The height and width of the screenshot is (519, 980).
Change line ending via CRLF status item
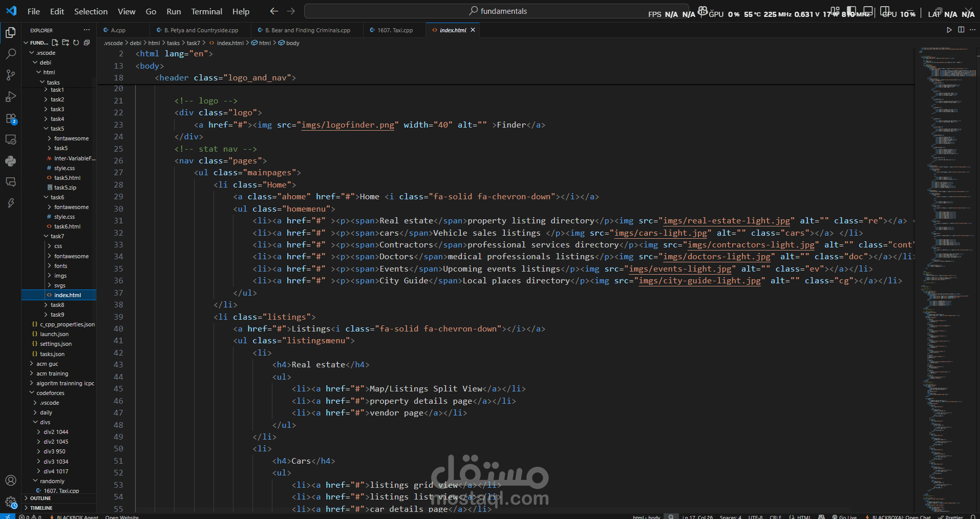775,516
